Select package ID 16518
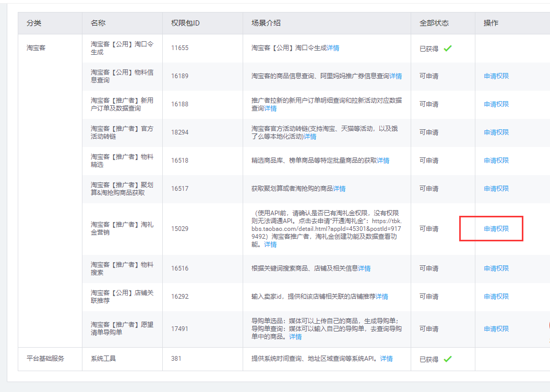The width and height of the screenshot is (550, 392). [x=180, y=161]
